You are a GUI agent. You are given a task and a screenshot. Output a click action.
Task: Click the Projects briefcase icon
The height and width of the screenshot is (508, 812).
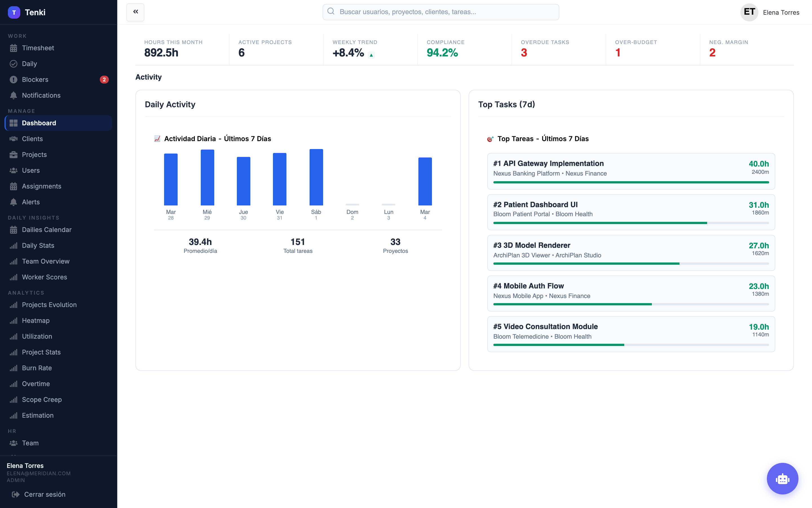point(14,155)
